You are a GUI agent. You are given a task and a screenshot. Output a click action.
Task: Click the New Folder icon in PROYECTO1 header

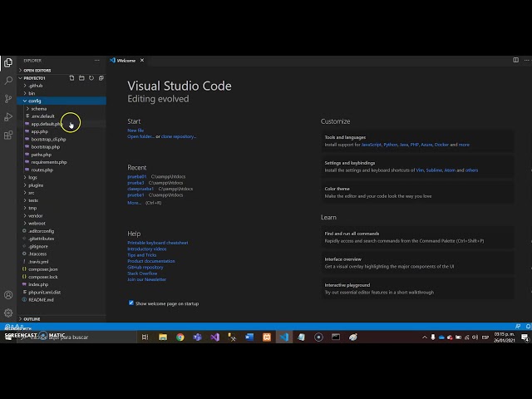[81, 78]
